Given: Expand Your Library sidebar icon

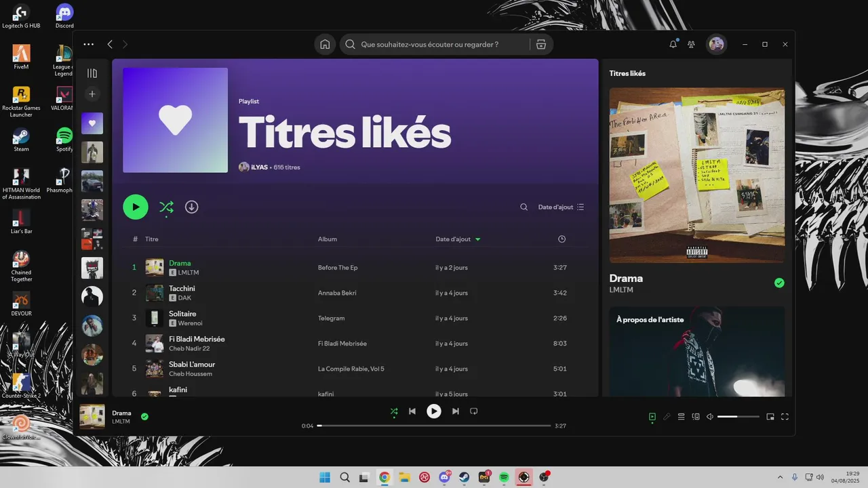Looking at the screenshot, I should pos(92,73).
